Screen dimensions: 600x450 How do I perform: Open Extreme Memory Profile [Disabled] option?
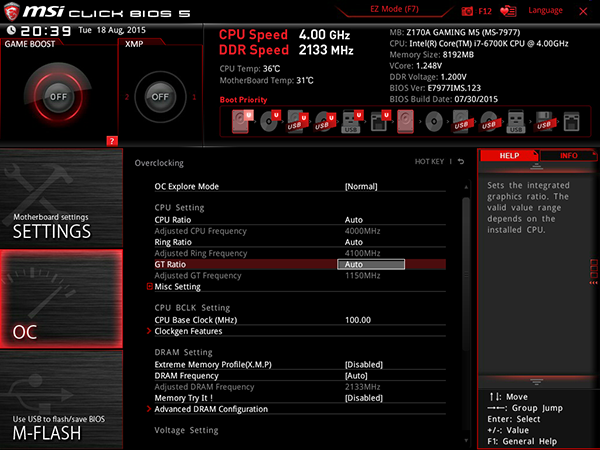coord(364,364)
